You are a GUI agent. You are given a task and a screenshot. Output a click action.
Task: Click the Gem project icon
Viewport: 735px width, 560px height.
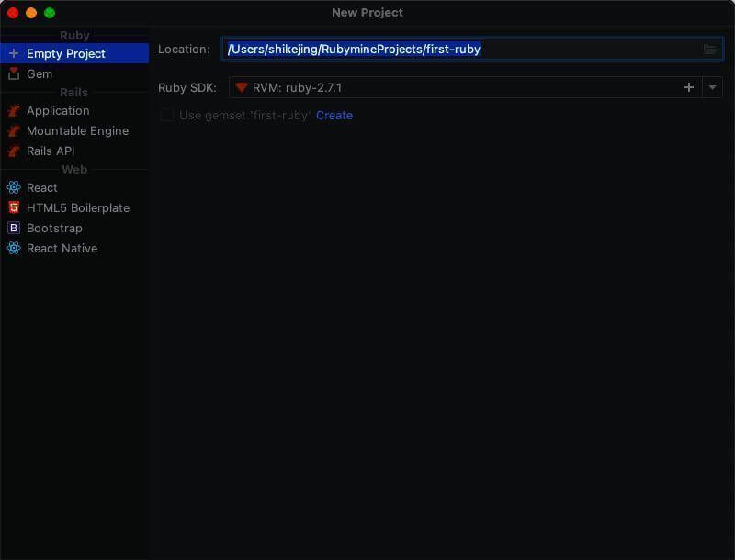click(14, 73)
